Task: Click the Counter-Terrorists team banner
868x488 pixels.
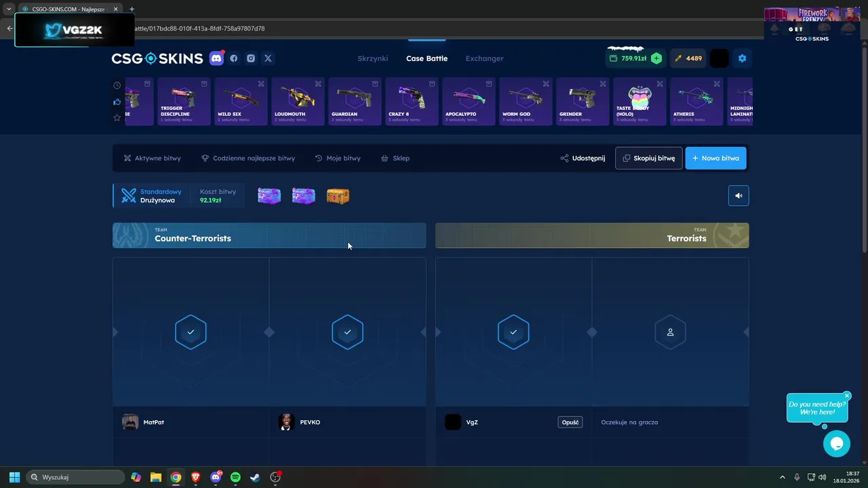Action: click(269, 235)
